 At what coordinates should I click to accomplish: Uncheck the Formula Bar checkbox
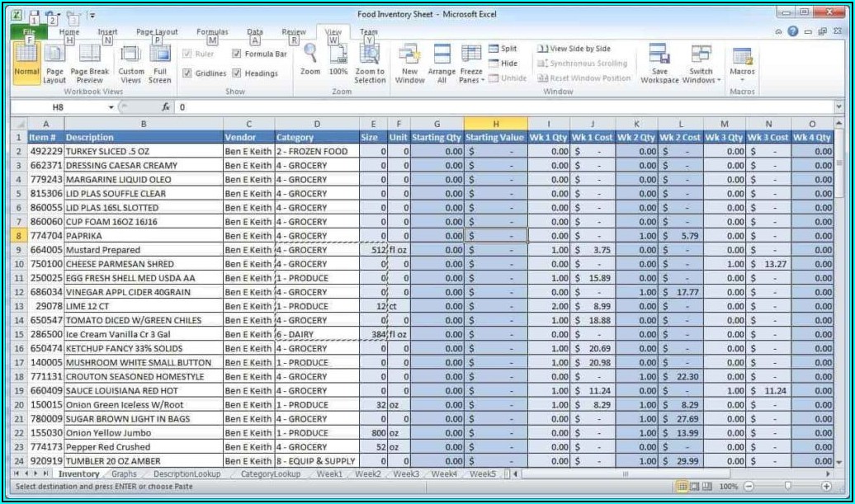237,54
